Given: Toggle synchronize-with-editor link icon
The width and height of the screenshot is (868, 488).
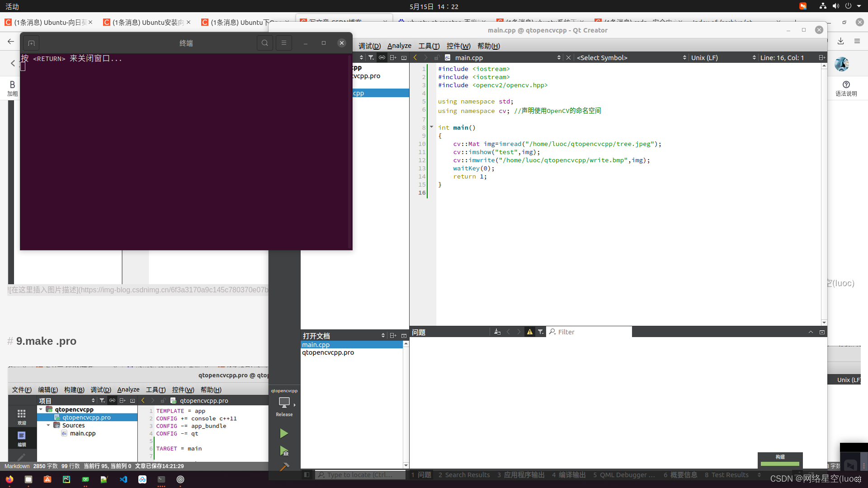Looking at the screenshot, I should tap(382, 58).
